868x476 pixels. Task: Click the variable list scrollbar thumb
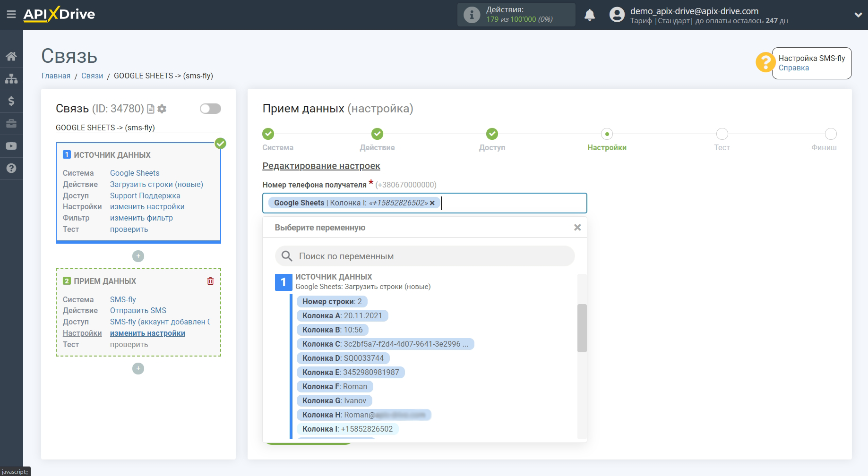pyautogui.click(x=582, y=328)
